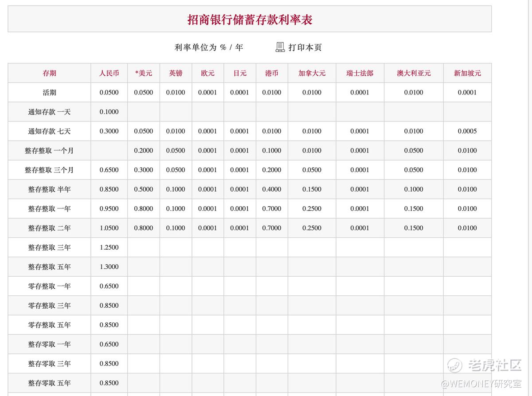
Task: Select the 整存整取 一个月 row label
Action: click(49, 151)
